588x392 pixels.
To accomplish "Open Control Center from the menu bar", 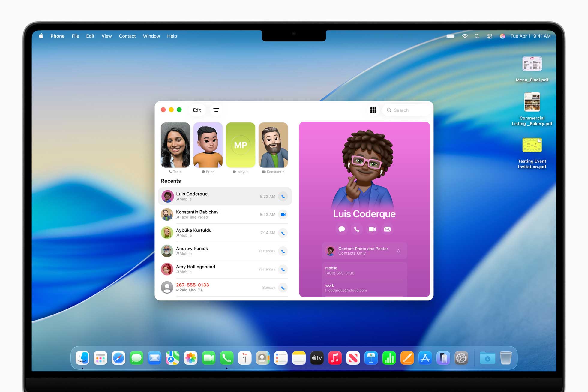I will click(490, 36).
